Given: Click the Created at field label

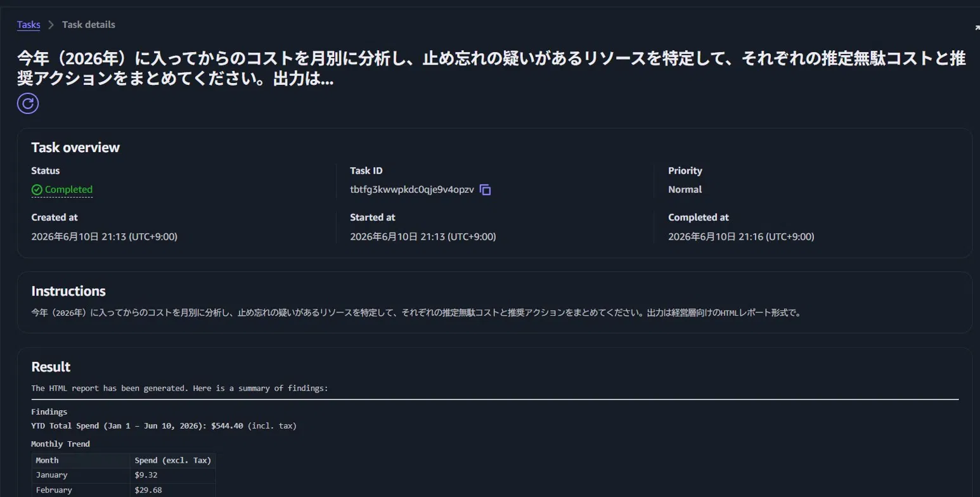Looking at the screenshot, I should (55, 217).
